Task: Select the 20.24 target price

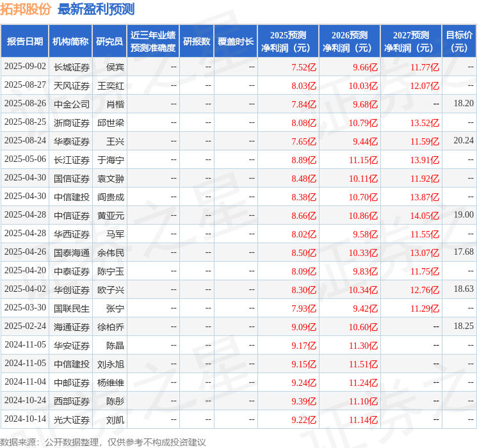Action: click(464, 141)
